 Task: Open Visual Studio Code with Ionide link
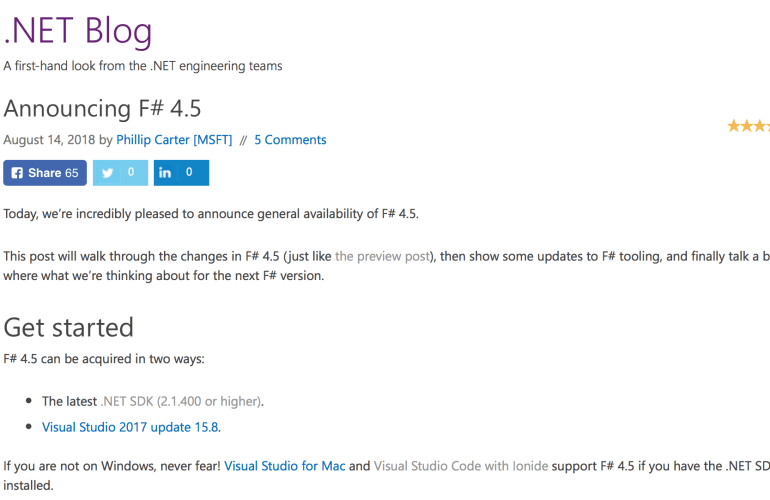click(x=453, y=466)
